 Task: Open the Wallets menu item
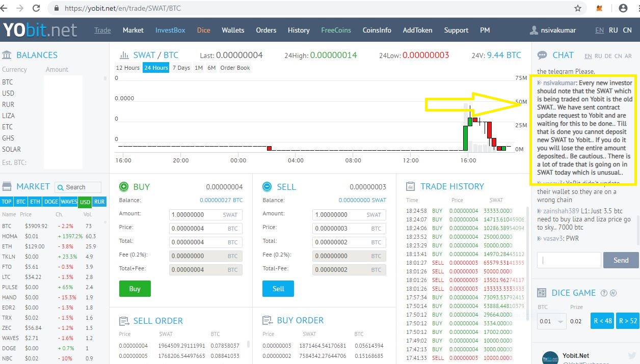233,30
